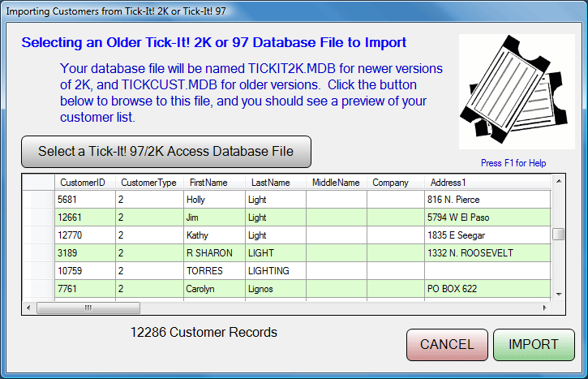Click the first name cell 'Carolyn'
The image size is (588, 379).
(214, 289)
